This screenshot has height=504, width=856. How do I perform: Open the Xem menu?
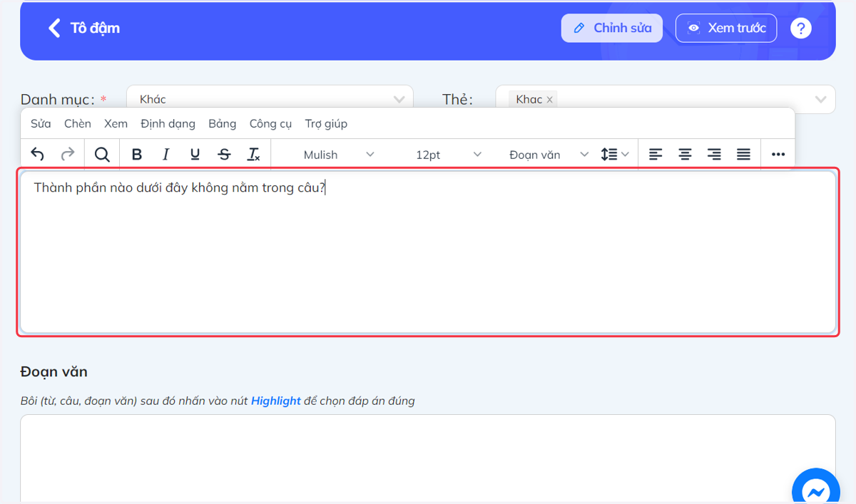[116, 123]
